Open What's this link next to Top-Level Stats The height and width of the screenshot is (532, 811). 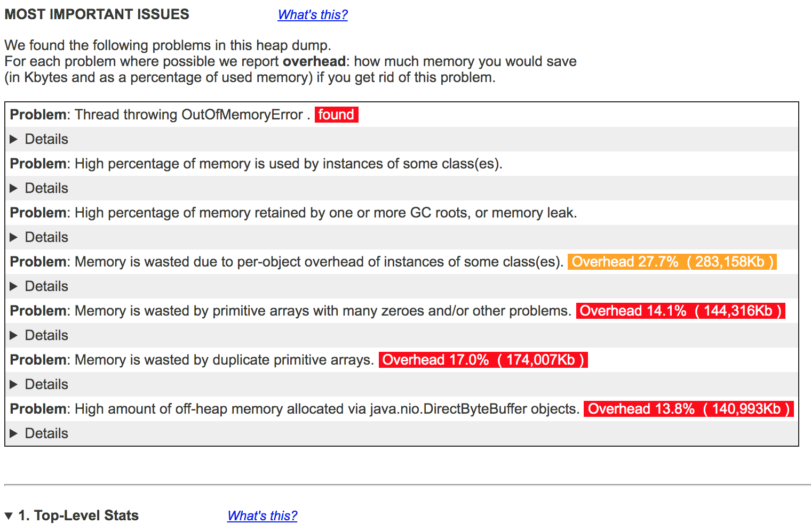pyautogui.click(x=262, y=515)
